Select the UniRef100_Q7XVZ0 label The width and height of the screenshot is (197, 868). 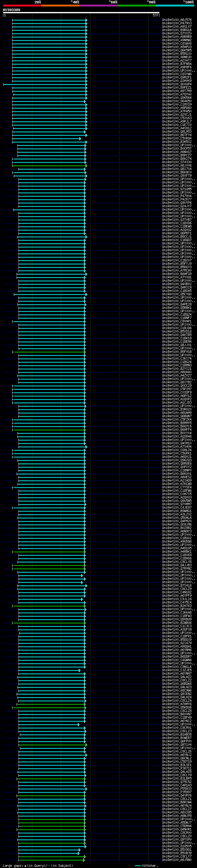click(177, 33)
